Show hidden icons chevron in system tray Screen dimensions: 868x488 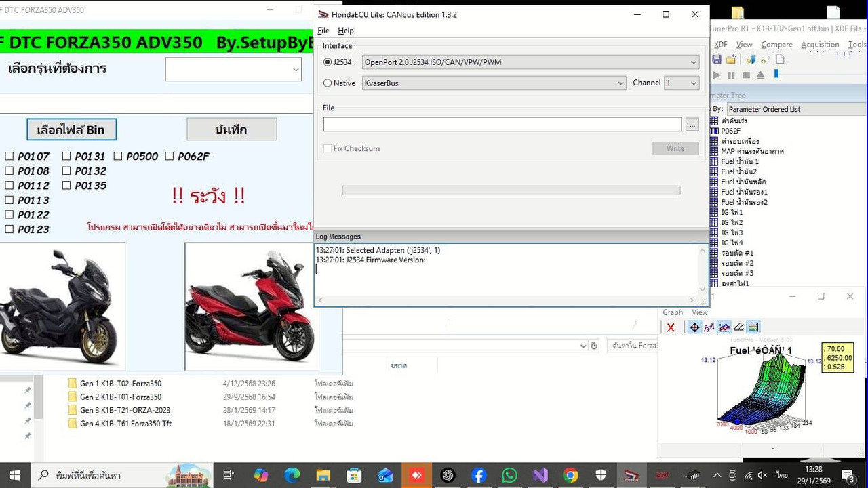(717, 475)
